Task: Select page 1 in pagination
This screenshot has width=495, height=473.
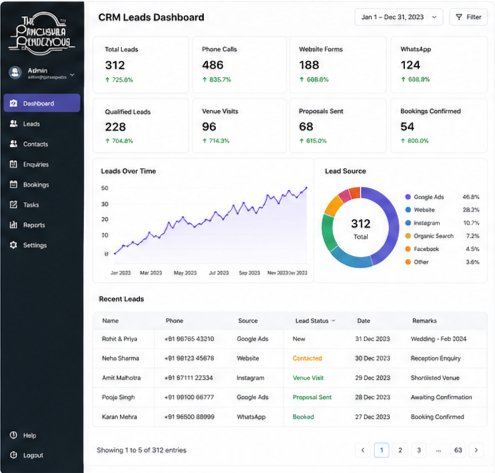Action: pyautogui.click(x=382, y=450)
